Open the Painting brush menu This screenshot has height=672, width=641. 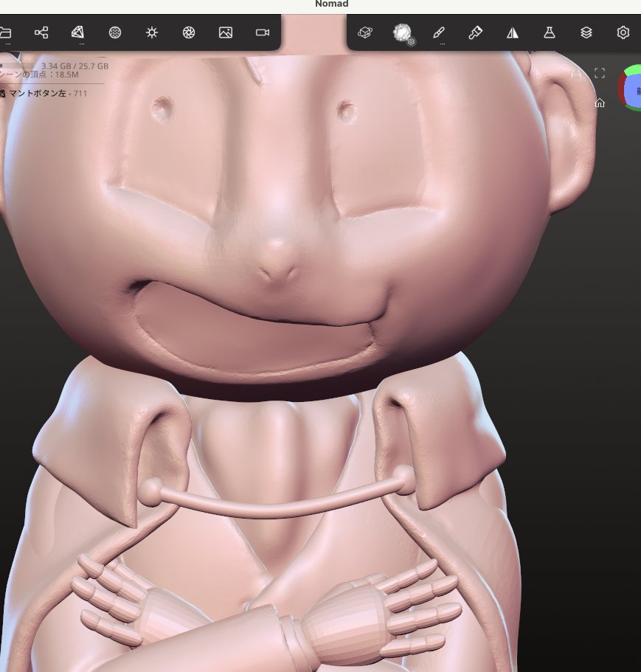coord(476,32)
